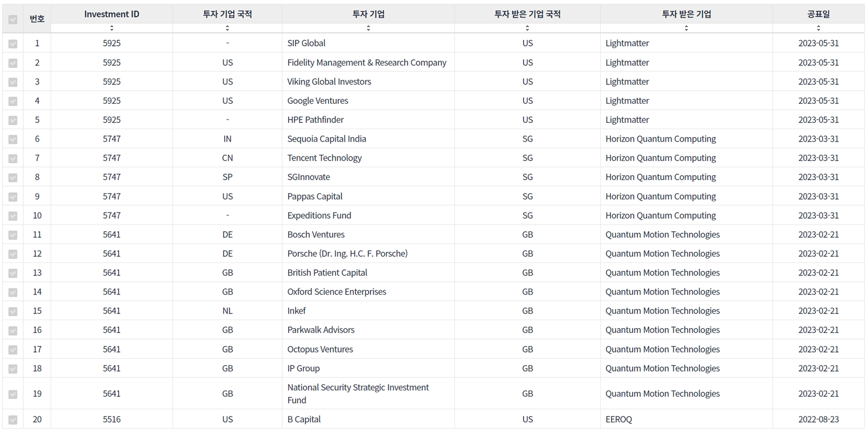Click Investment ID 5747 in Pappas Capital row
The image size is (868, 433).
112,196
